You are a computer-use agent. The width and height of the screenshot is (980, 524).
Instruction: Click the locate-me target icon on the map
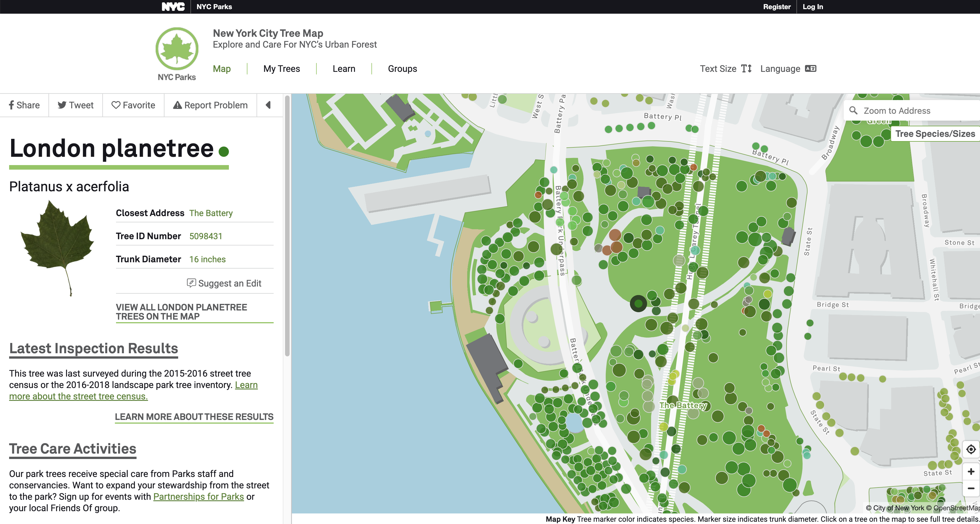tap(971, 449)
